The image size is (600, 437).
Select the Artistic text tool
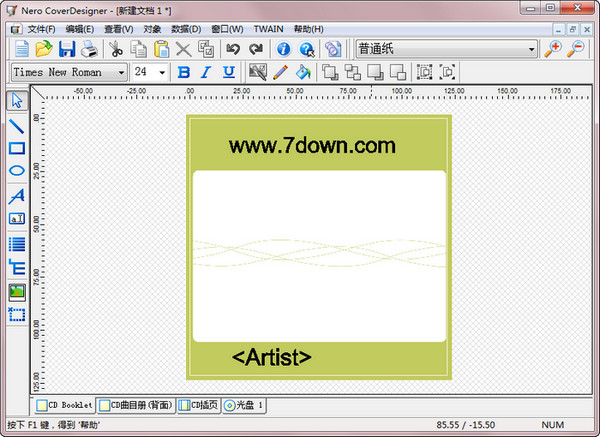17,196
